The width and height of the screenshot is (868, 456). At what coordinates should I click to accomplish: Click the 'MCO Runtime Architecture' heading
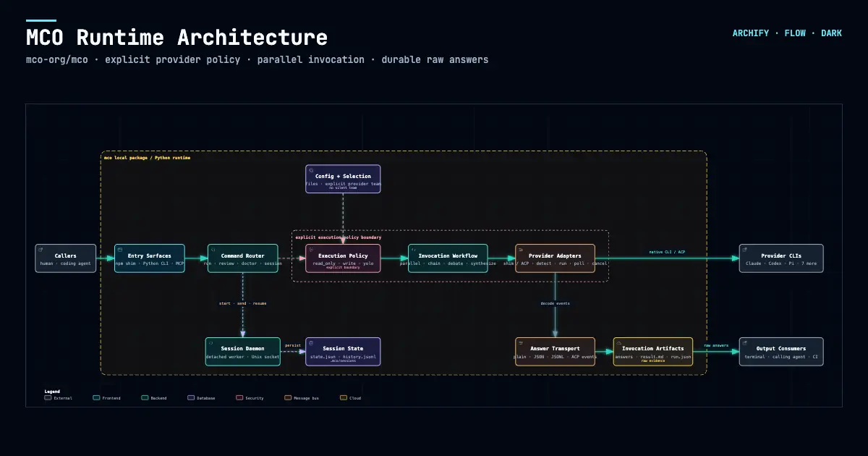coord(176,38)
